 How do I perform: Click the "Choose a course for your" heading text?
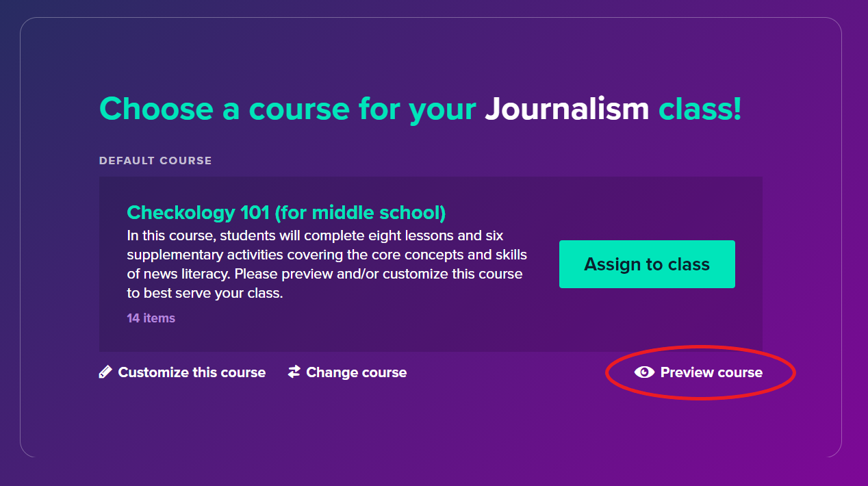(x=288, y=110)
